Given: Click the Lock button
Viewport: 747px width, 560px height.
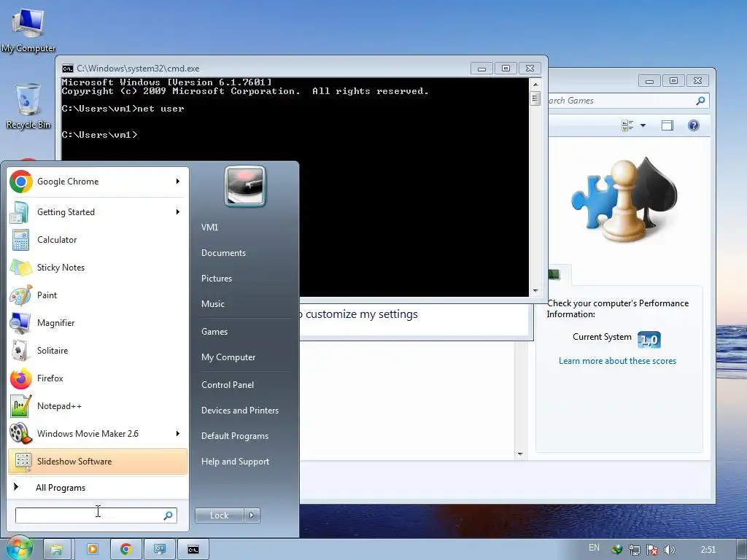Looking at the screenshot, I should 219,516.
